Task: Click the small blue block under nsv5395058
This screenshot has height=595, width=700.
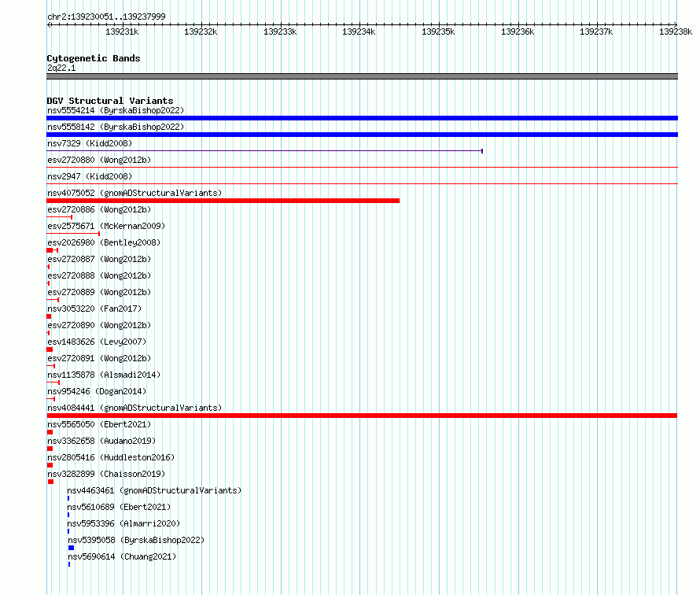Action: pos(71,548)
